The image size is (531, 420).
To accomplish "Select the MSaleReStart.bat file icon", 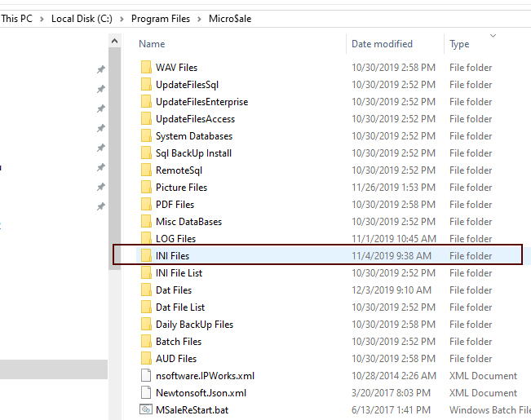I will click(145, 410).
